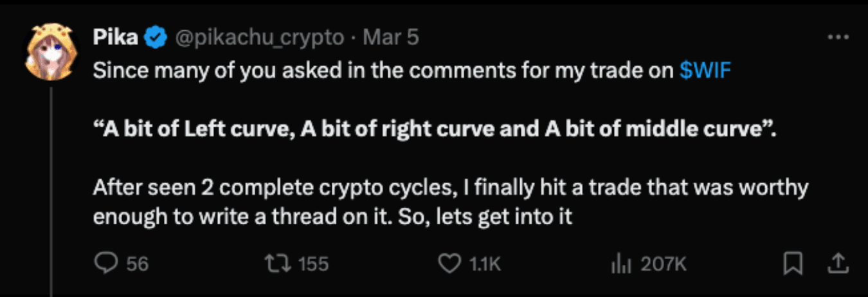Click the $WIF cashtag link

(705, 71)
